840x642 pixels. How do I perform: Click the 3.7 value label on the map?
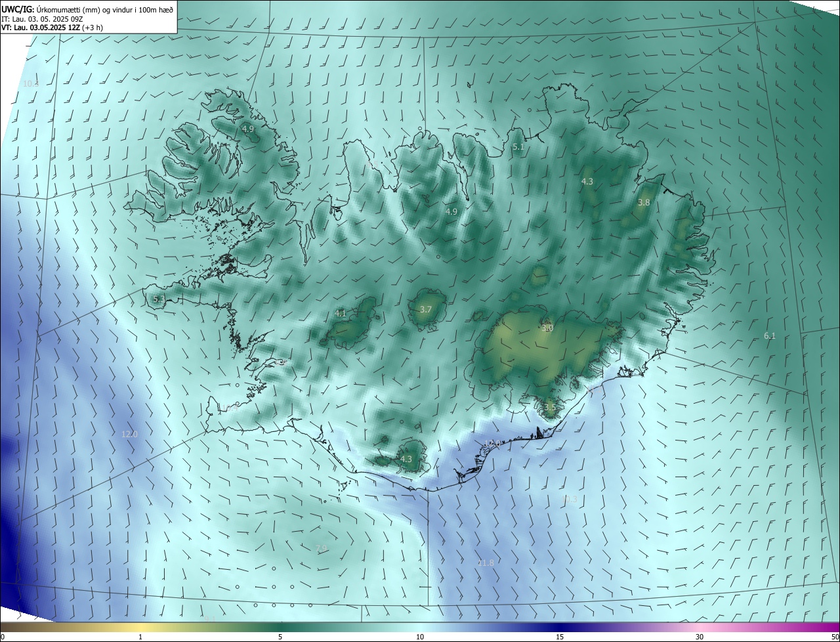point(426,309)
